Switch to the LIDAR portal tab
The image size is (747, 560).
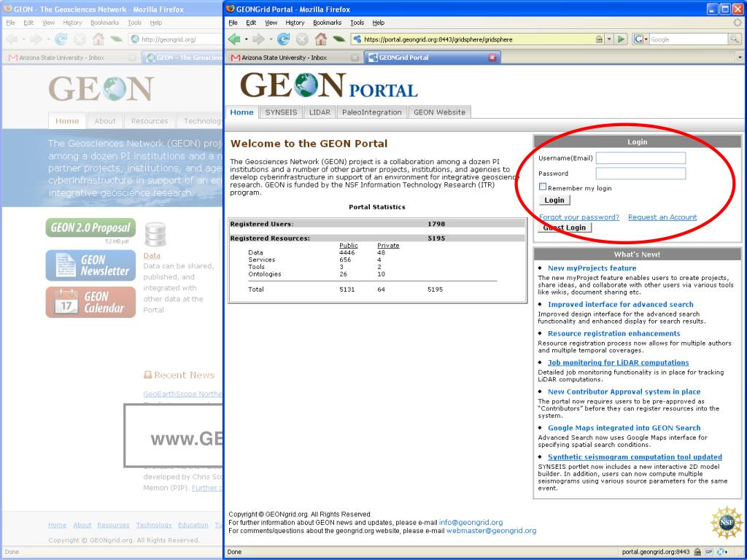[x=320, y=112]
